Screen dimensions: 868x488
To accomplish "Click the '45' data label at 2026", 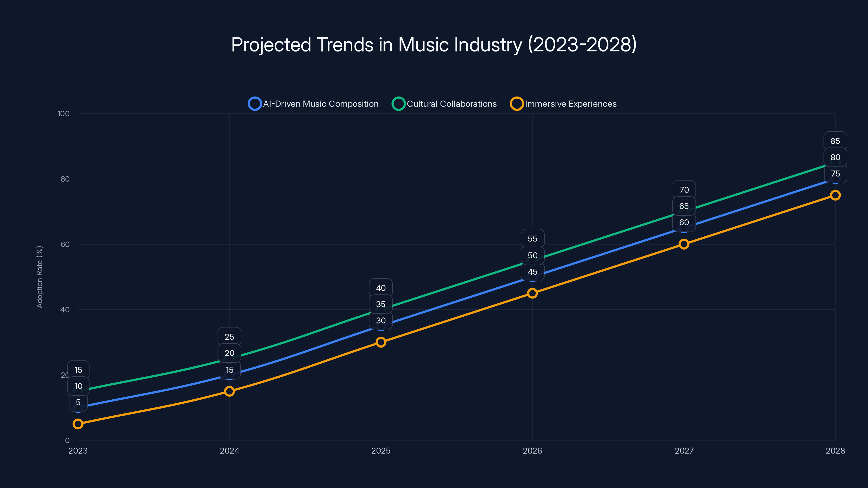I will (x=532, y=272).
